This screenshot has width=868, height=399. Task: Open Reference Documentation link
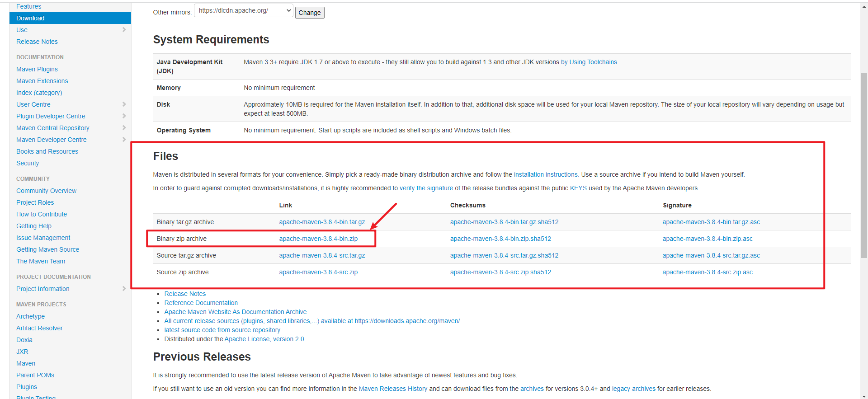201,303
